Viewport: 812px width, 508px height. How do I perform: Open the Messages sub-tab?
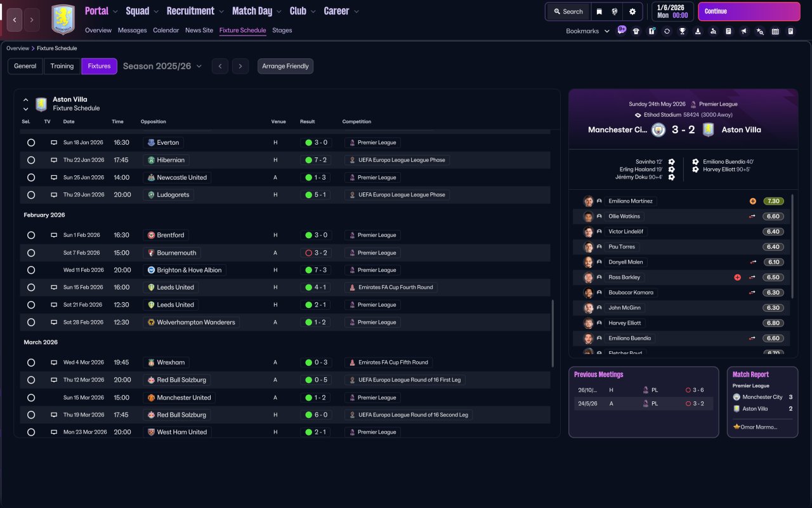132,30
